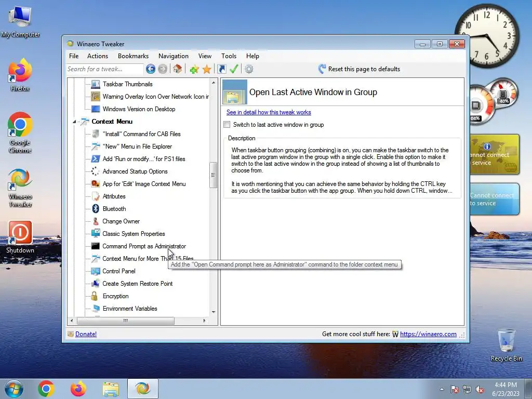The height and width of the screenshot is (399, 532).
Task: Open bookmarks via the orange star icon
Action: tap(207, 69)
